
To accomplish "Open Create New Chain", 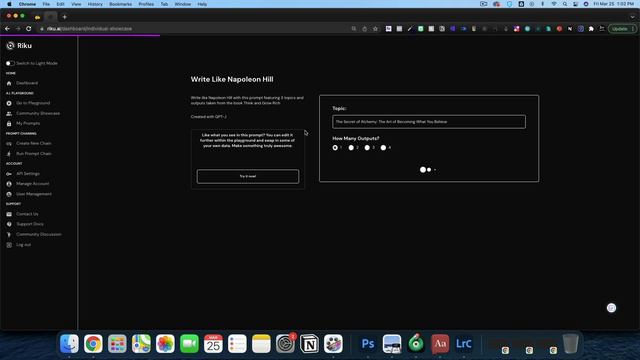I will coord(34,143).
